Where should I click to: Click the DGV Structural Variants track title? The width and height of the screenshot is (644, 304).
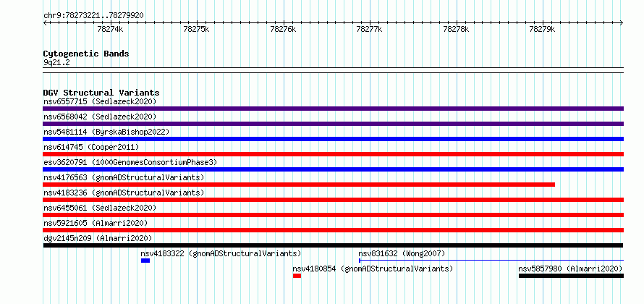[101, 93]
